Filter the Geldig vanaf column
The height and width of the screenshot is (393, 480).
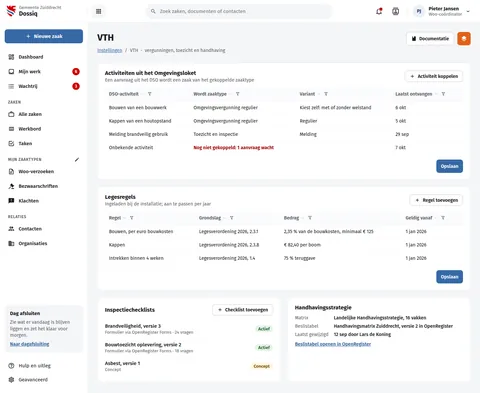pos(443,218)
